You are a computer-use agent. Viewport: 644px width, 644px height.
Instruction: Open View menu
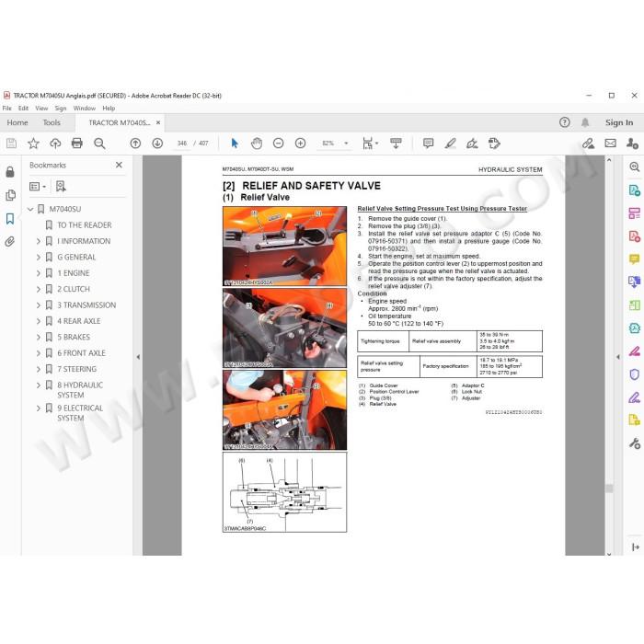tap(41, 109)
